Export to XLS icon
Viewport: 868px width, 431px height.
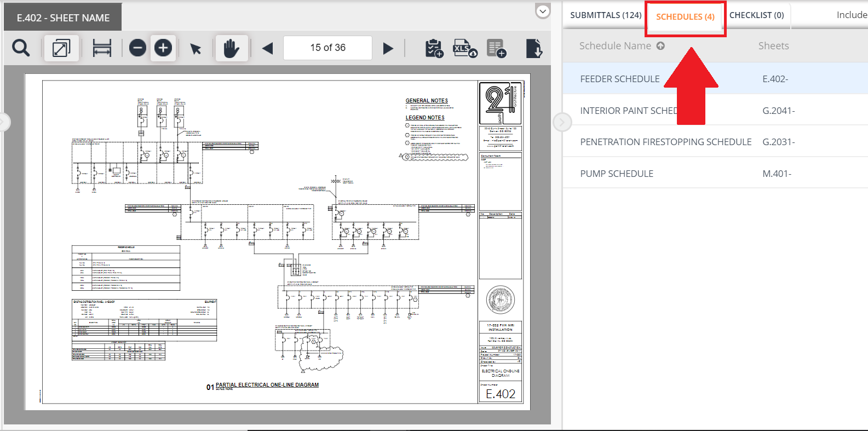[465, 48]
